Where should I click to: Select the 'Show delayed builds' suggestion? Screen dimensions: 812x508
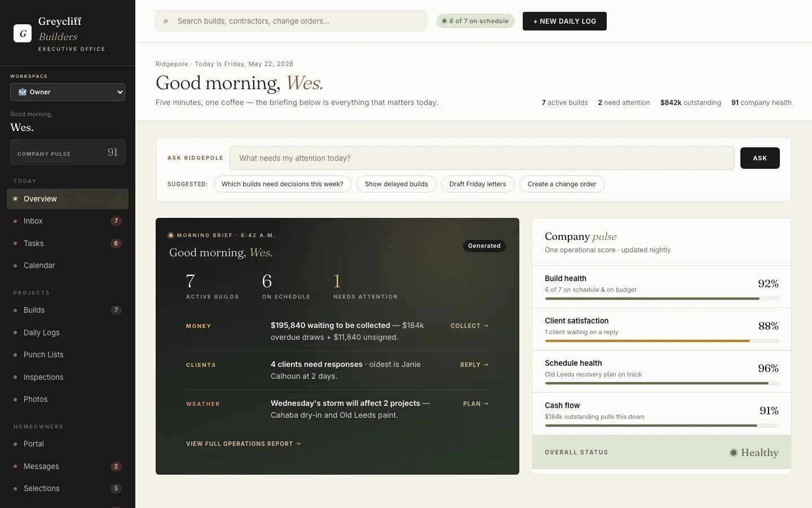(x=396, y=184)
